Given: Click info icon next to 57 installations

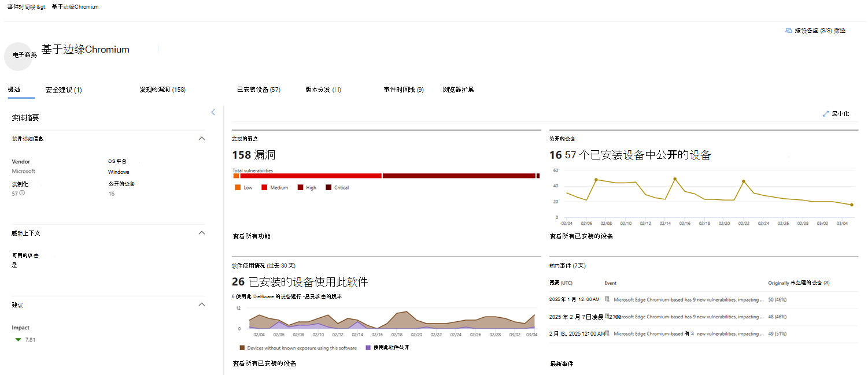Looking at the screenshot, I should click(22, 193).
